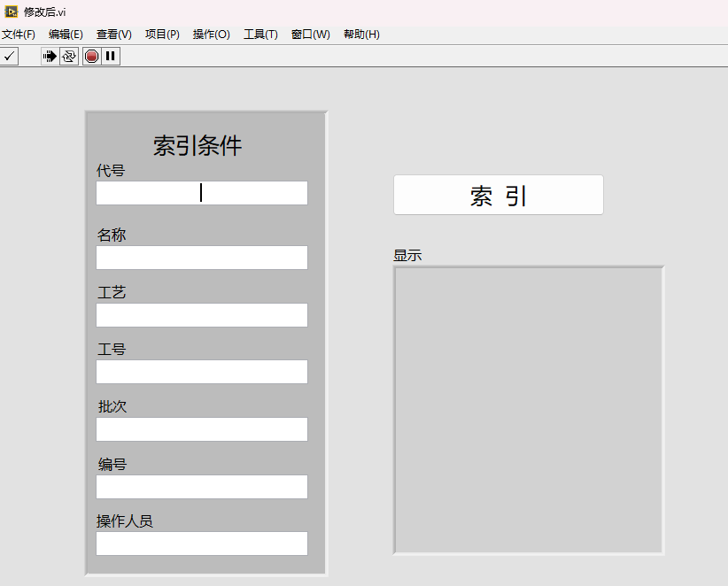Open the 帮助(H) menu
728x586 pixels.
click(x=361, y=34)
